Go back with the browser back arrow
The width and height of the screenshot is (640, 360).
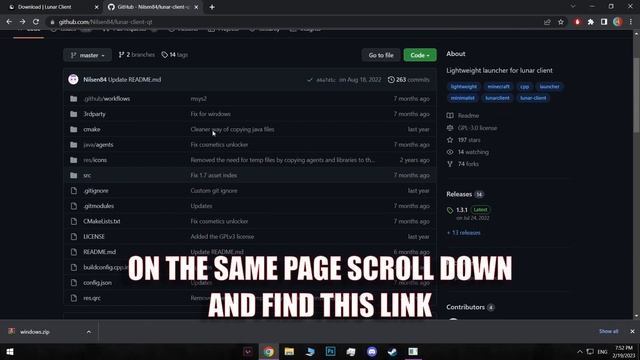[9, 22]
